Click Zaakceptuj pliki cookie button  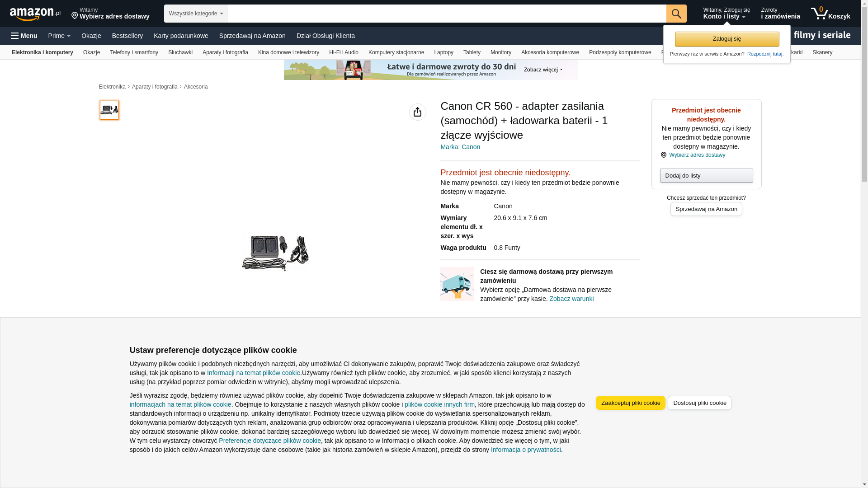coord(631,403)
